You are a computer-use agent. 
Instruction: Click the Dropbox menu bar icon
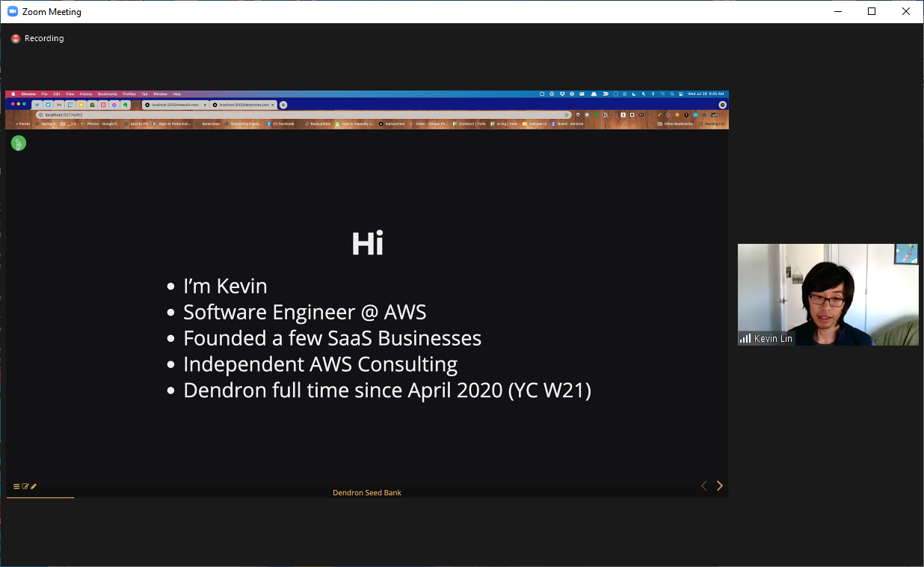(x=561, y=94)
